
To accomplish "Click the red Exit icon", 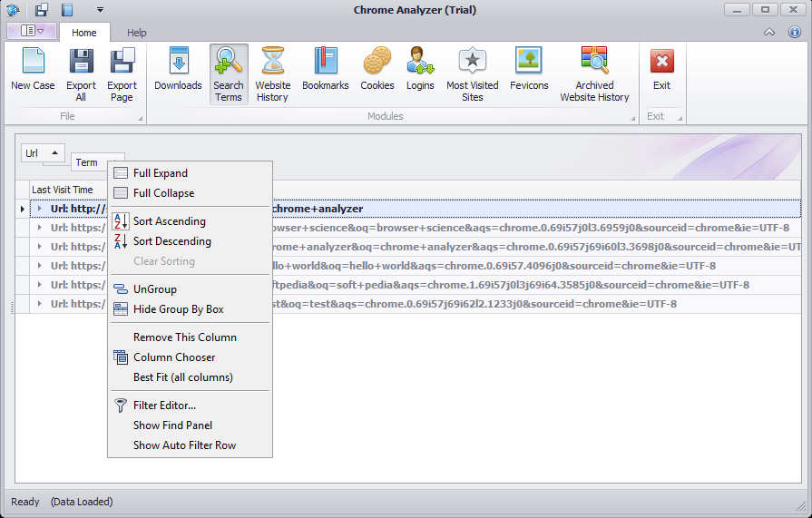I will pyautogui.click(x=661, y=61).
